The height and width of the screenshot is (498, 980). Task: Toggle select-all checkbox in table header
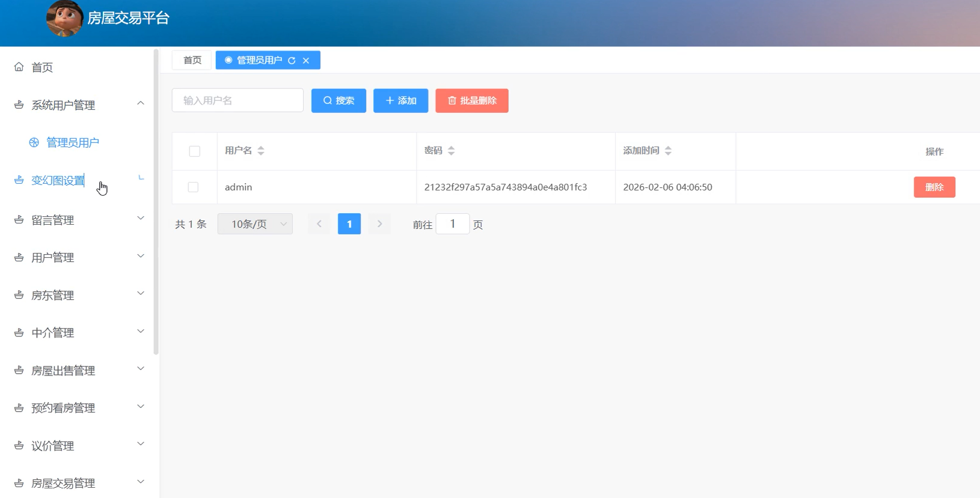tap(195, 151)
